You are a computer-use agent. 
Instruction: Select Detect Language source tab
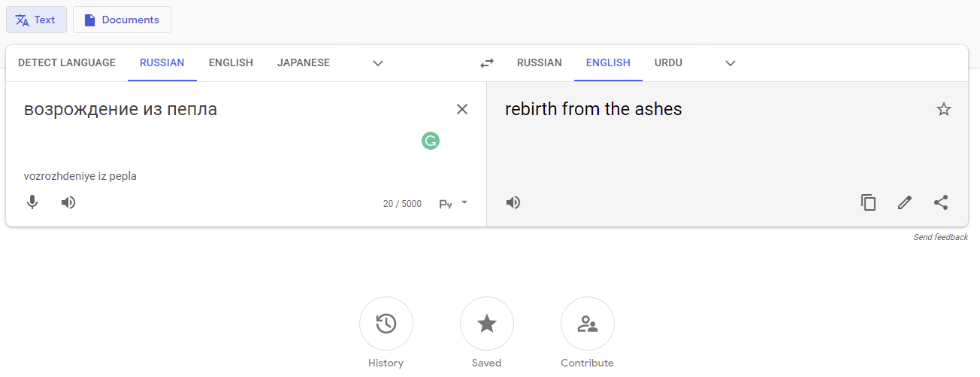point(67,63)
